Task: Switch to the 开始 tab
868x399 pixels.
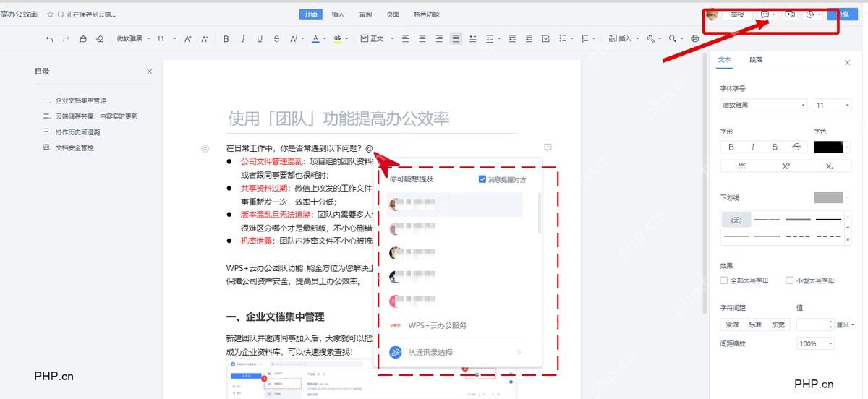Action: tap(311, 14)
